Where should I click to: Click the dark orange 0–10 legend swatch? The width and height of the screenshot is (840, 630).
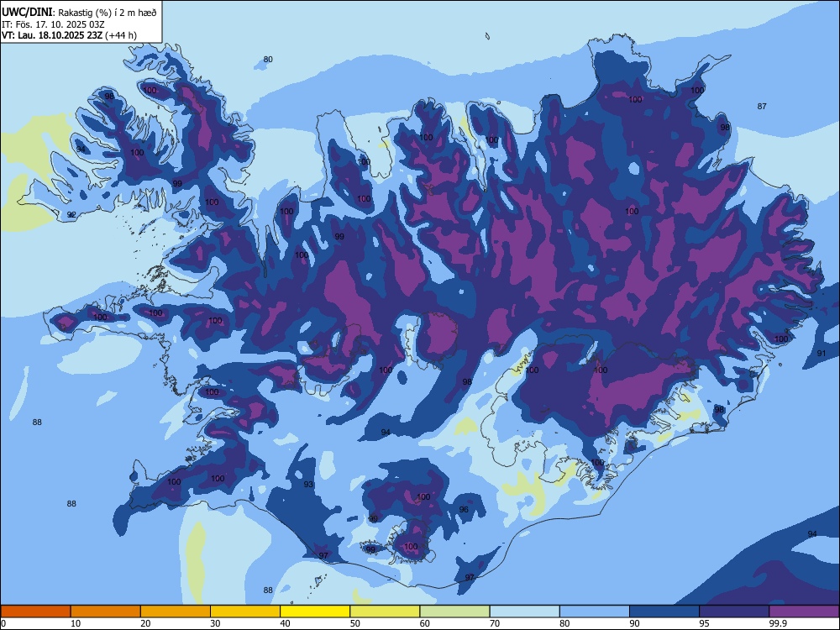tap(35, 612)
